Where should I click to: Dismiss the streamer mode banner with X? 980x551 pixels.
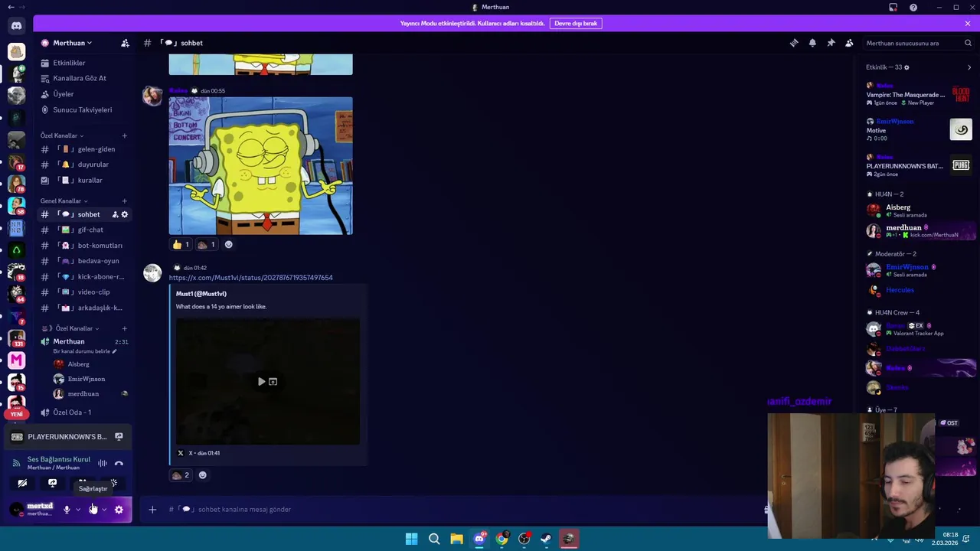[968, 24]
